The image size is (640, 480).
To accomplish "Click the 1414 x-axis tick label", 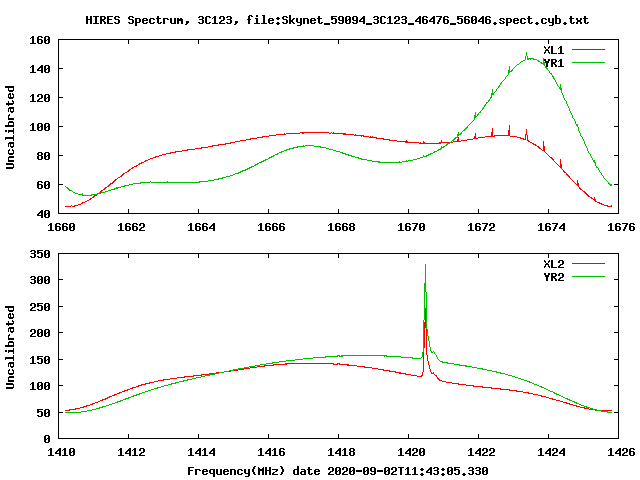I will [201, 452].
